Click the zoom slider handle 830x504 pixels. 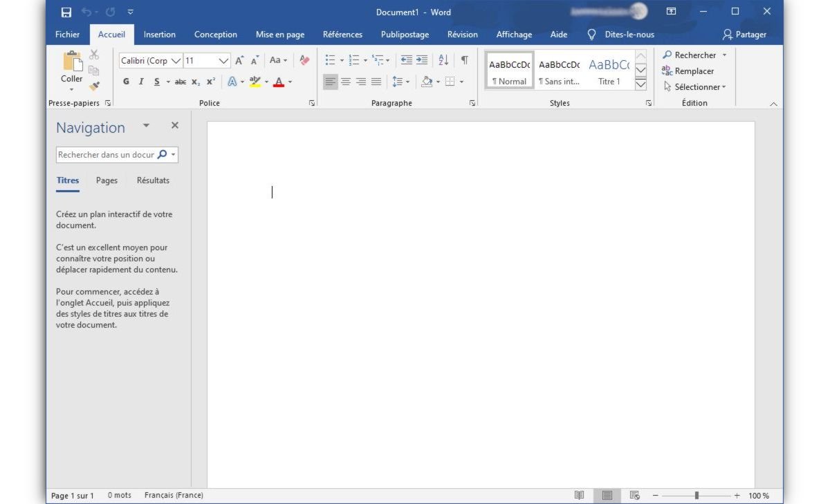point(697,495)
